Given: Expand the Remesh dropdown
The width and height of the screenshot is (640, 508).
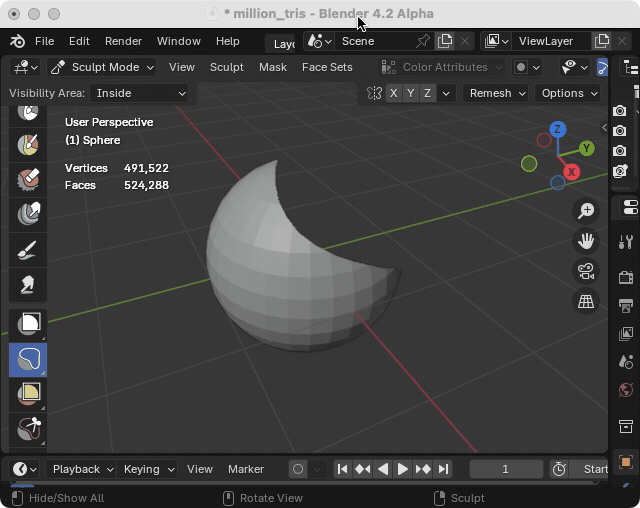Looking at the screenshot, I should coord(496,93).
